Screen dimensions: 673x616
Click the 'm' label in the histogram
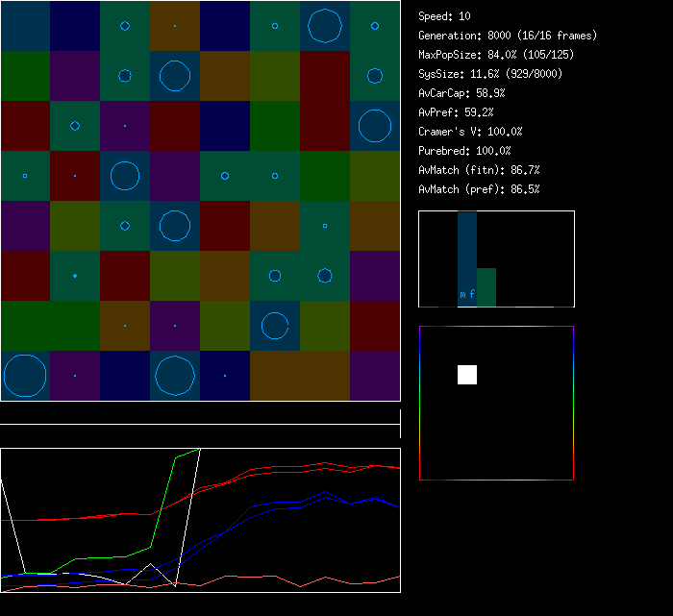(463, 294)
